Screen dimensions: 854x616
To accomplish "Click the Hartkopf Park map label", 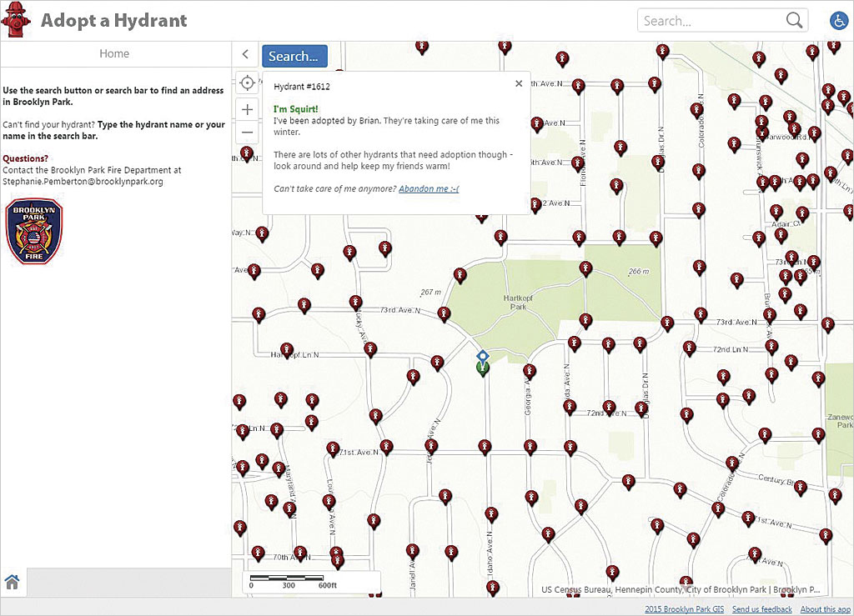I will click(x=518, y=302).
